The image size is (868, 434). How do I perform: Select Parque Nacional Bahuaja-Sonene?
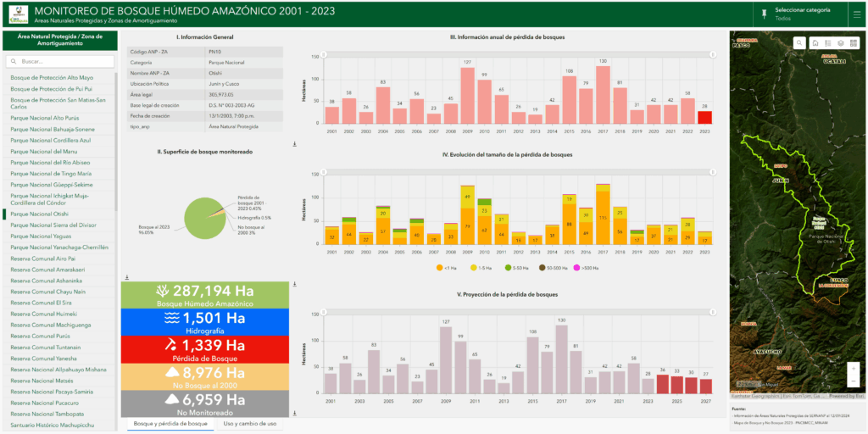coord(60,129)
